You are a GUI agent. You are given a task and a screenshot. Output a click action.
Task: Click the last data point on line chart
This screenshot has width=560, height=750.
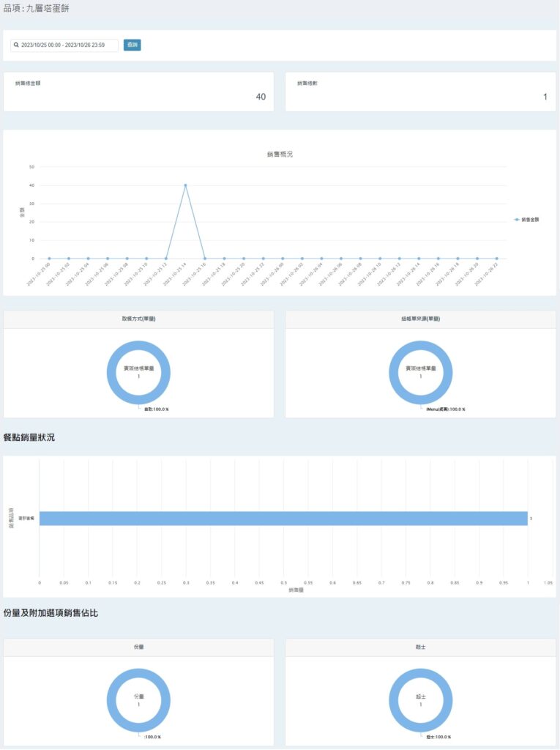(x=496, y=259)
